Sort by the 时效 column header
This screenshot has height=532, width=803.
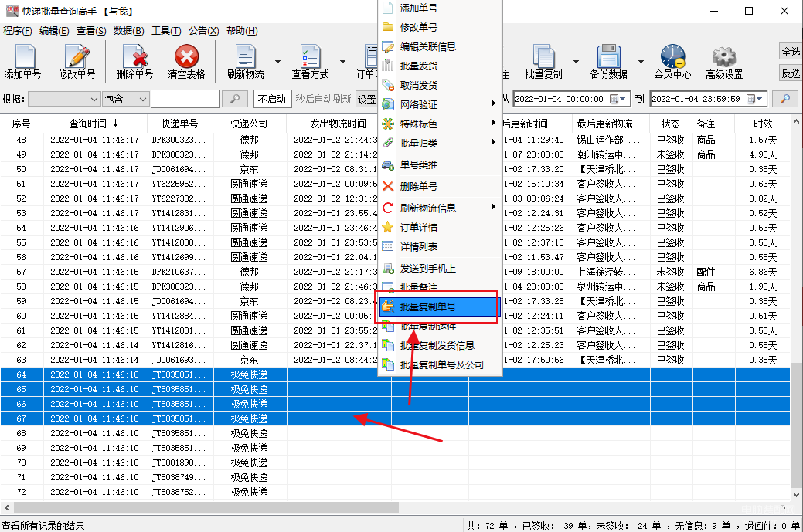click(763, 124)
